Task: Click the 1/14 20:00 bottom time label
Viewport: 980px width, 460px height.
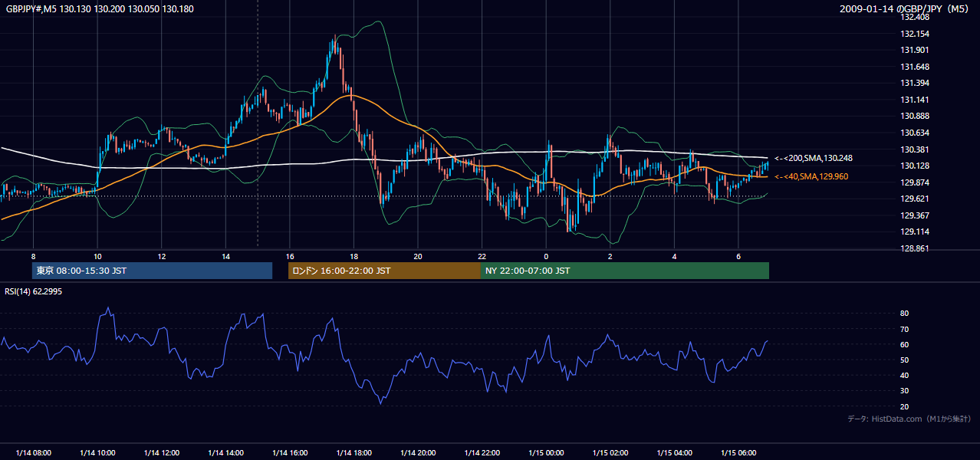Action: [418, 452]
